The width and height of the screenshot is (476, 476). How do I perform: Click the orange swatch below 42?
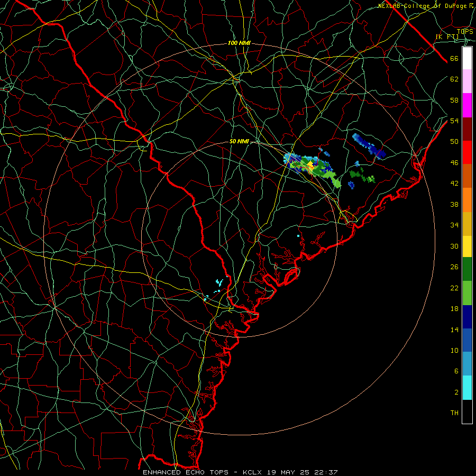point(467,200)
